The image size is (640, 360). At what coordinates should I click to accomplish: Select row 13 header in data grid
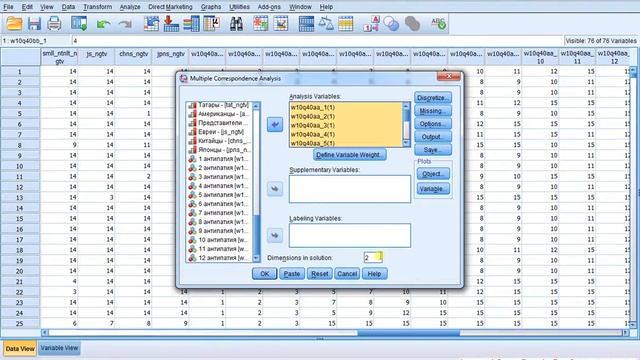pyautogui.click(x=20, y=198)
